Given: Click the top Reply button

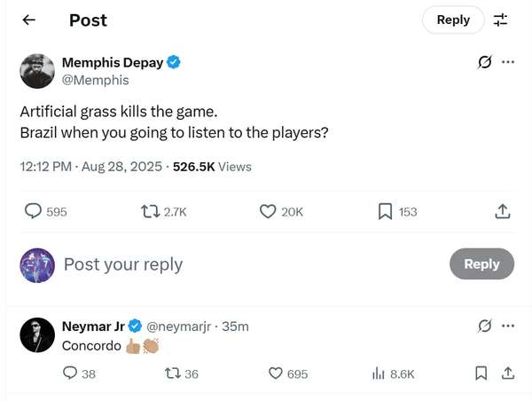Looking at the screenshot, I should click(453, 20).
